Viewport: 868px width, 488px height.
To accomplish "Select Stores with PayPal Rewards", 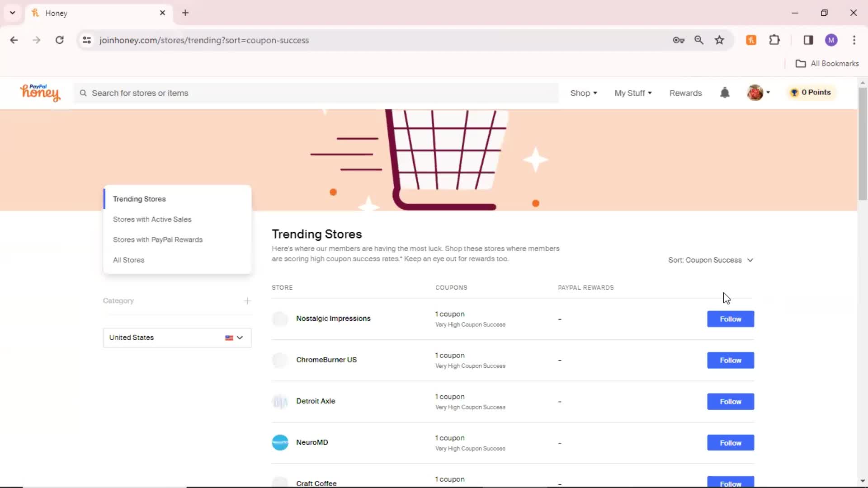I will click(157, 239).
